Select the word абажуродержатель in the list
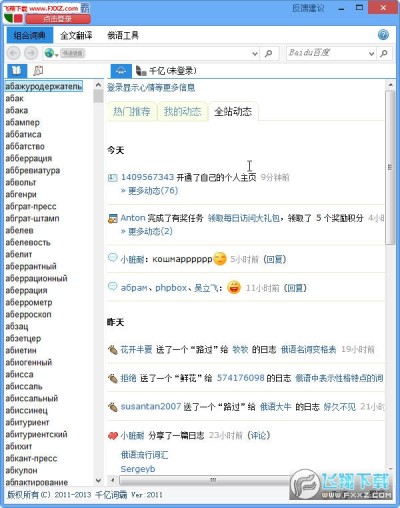Viewport: 400px width, 508px height. (44, 87)
